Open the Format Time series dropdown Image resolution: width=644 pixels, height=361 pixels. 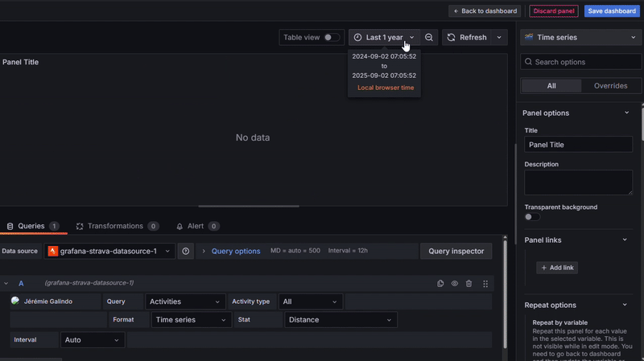[x=191, y=319]
